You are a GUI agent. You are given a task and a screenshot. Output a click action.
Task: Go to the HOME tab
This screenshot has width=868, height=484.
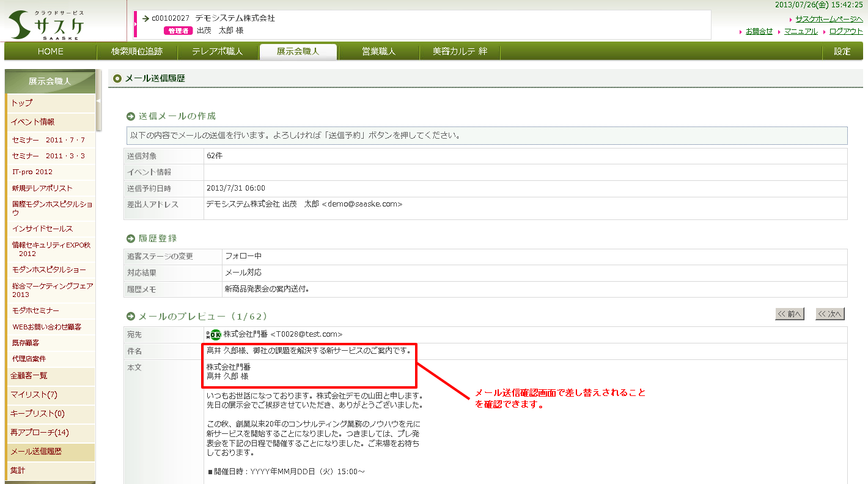(x=50, y=51)
